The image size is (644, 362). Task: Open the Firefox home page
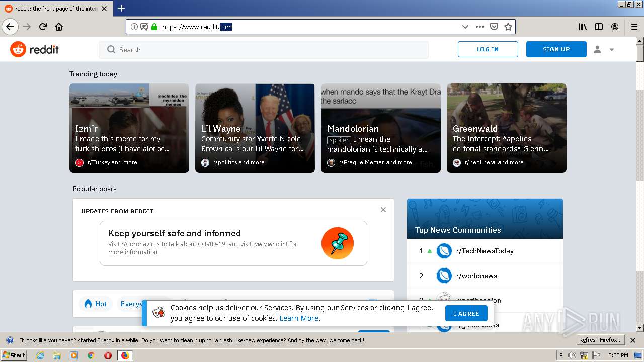59,27
